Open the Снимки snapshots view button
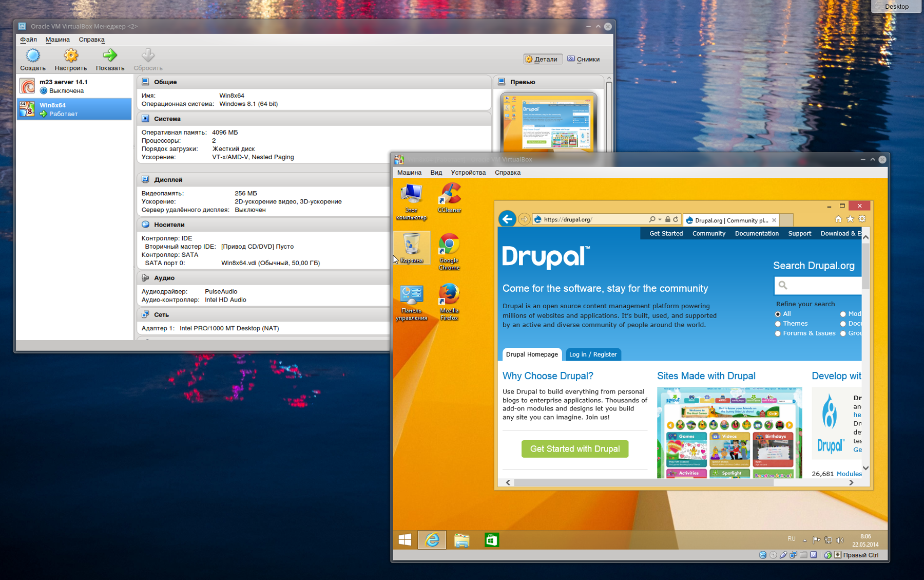This screenshot has width=924, height=580. click(x=584, y=59)
